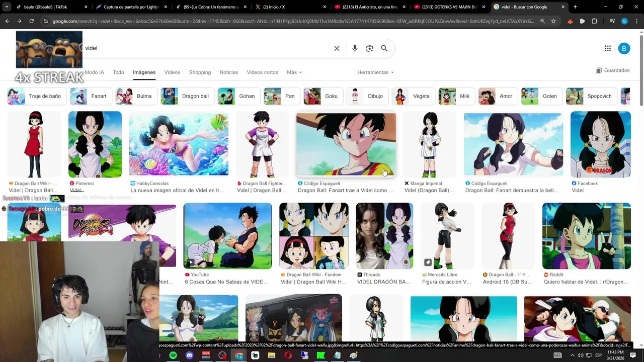Open the Facebook Videl image
644x362 pixels.
tap(601, 144)
